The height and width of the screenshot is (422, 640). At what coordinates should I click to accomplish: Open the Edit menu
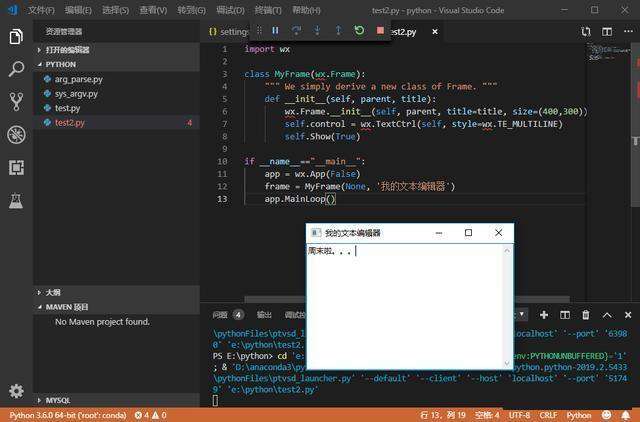(78, 10)
